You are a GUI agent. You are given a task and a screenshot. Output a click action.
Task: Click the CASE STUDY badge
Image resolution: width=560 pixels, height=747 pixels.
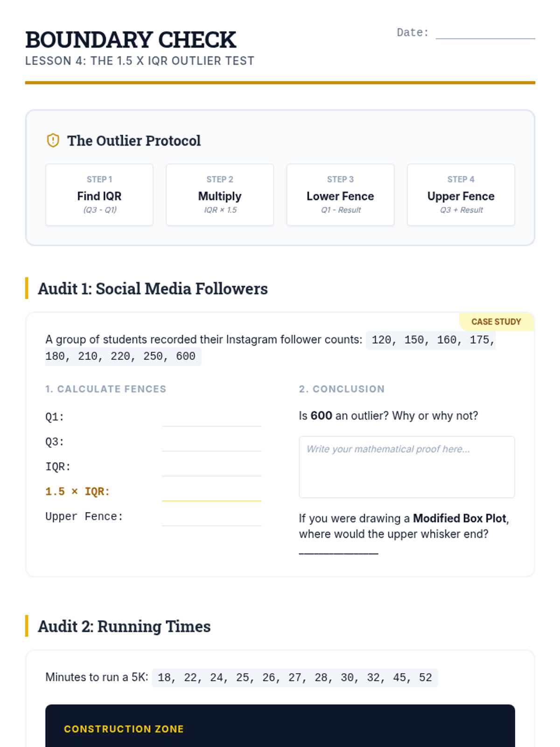click(496, 322)
